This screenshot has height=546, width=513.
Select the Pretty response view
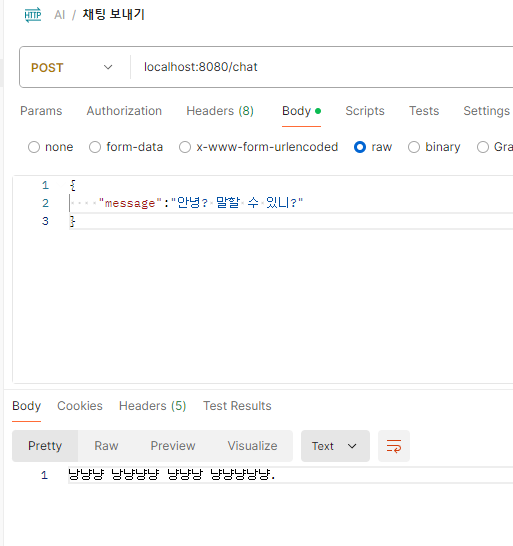(x=45, y=446)
